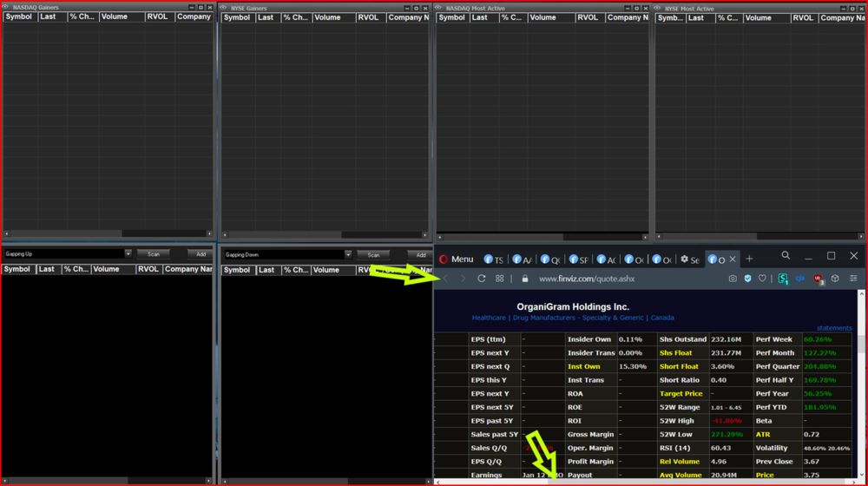The width and height of the screenshot is (868, 486).
Task: Click Add in Gapping Up panel
Action: (x=201, y=254)
